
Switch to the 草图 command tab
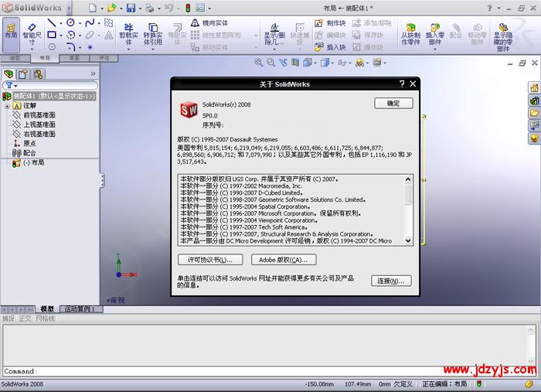tap(74, 58)
